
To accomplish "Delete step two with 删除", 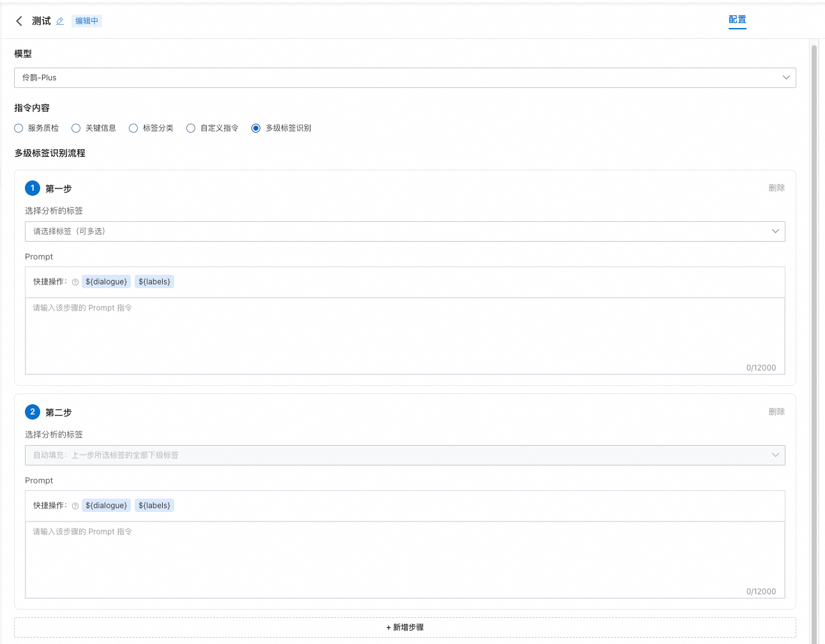I will click(x=777, y=412).
